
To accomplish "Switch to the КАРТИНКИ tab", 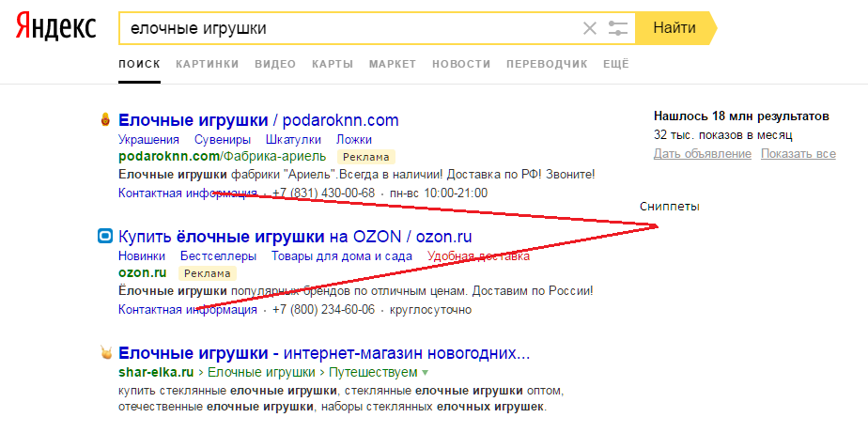I will tap(208, 64).
